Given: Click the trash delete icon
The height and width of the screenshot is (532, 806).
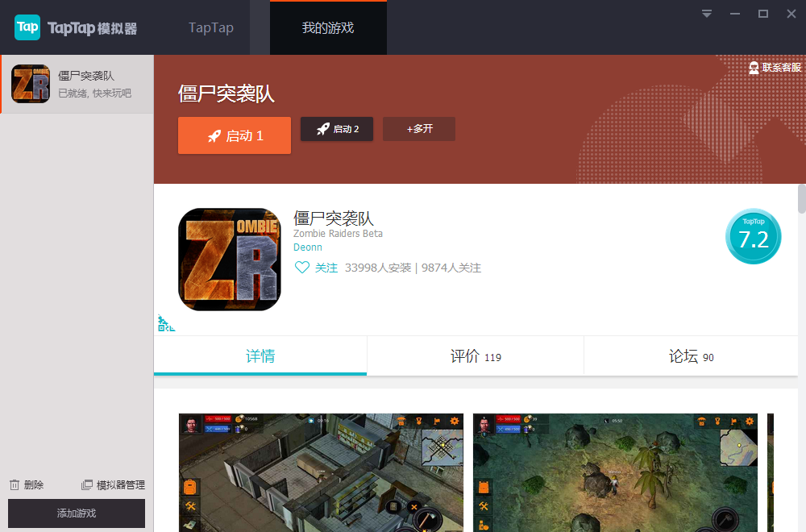Looking at the screenshot, I should click(x=15, y=484).
